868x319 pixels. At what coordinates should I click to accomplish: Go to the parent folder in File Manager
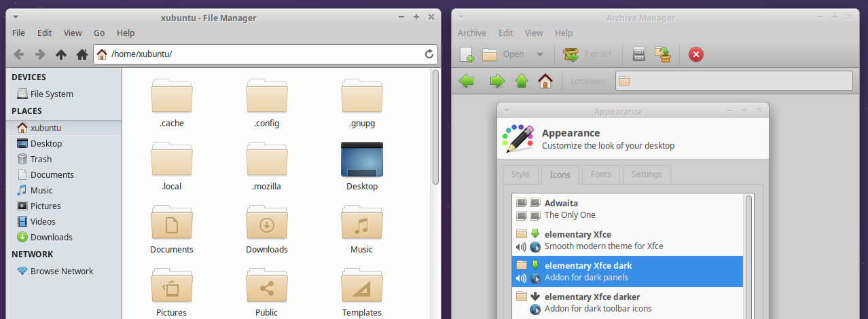pyautogui.click(x=61, y=54)
